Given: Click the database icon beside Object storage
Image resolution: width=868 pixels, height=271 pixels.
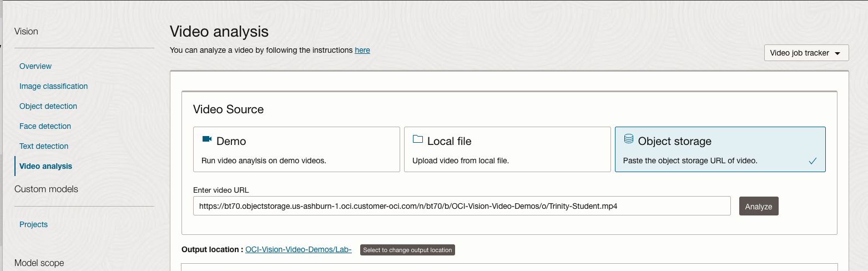Looking at the screenshot, I should (629, 139).
